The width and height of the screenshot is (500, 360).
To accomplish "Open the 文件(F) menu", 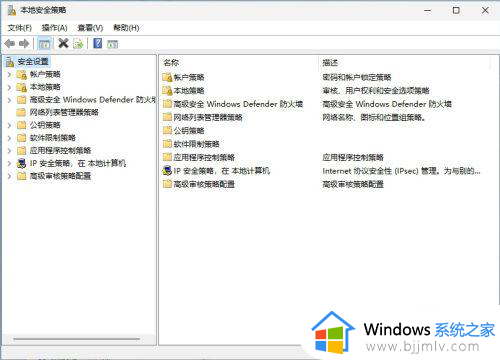I will pyautogui.click(x=20, y=28).
